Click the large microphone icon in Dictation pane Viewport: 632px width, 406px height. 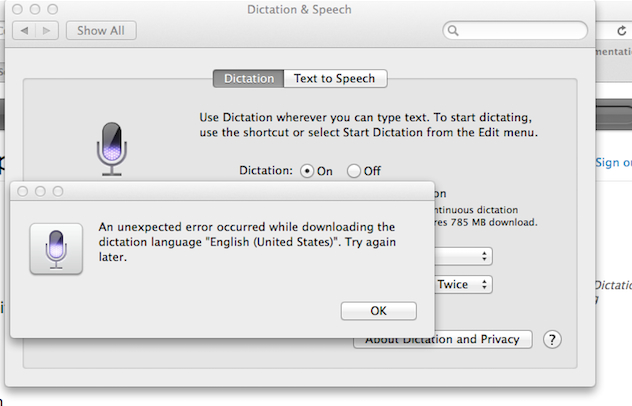112,149
